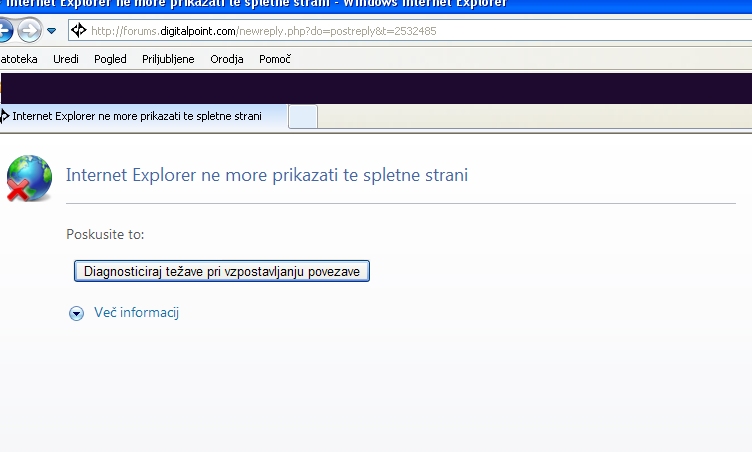
Task: Open a new blank tab
Action: coord(303,117)
